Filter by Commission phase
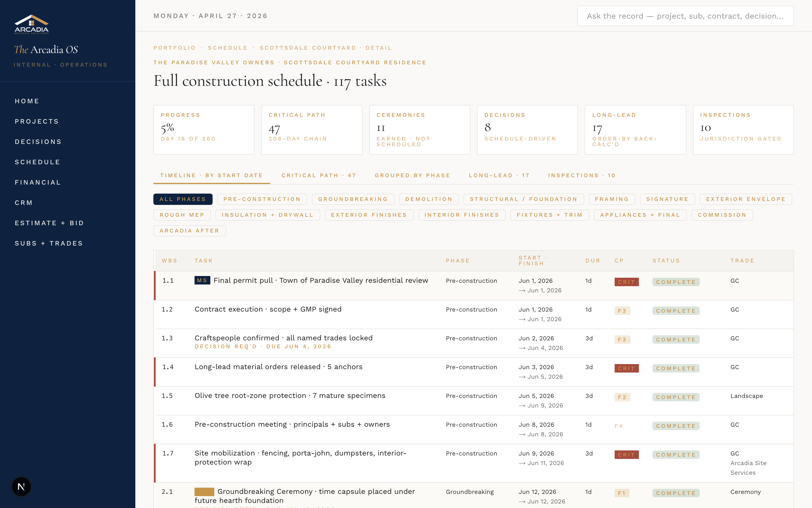Viewport: 812px width, 508px height. [x=722, y=215]
